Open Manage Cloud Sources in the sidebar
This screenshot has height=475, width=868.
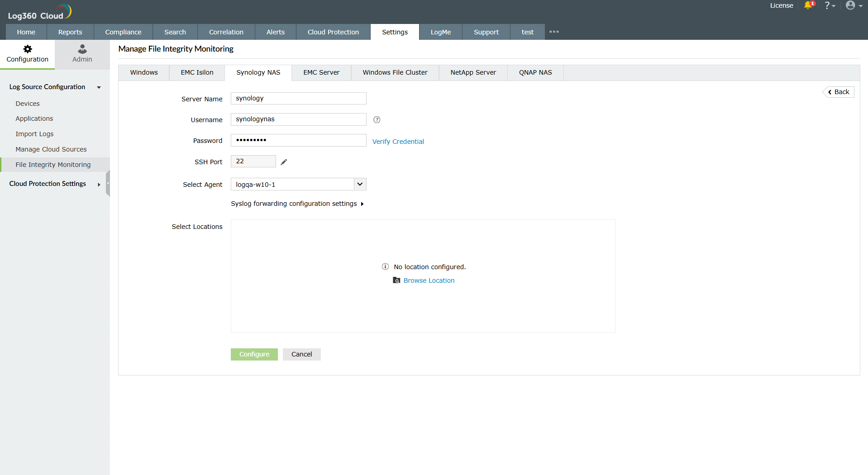[x=51, y=149]
